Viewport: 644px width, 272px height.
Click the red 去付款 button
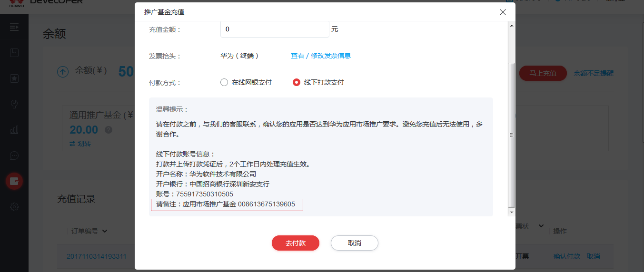pos(296,243)
